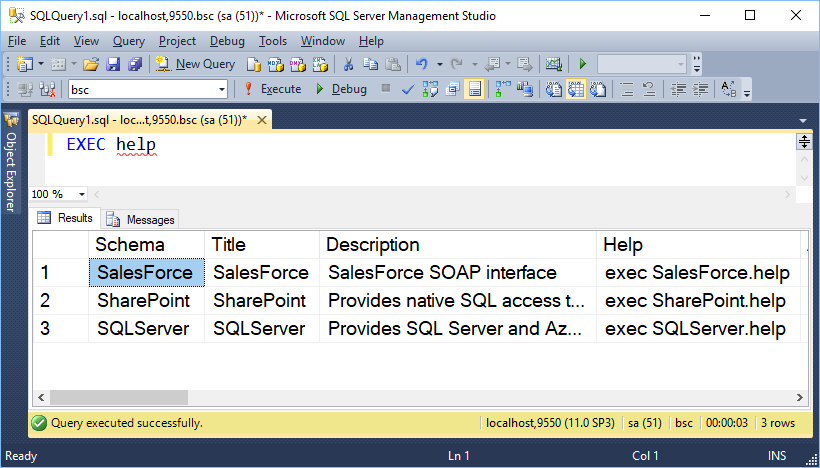Click Display Estimated Execution Plan icon

pos(430,89)
